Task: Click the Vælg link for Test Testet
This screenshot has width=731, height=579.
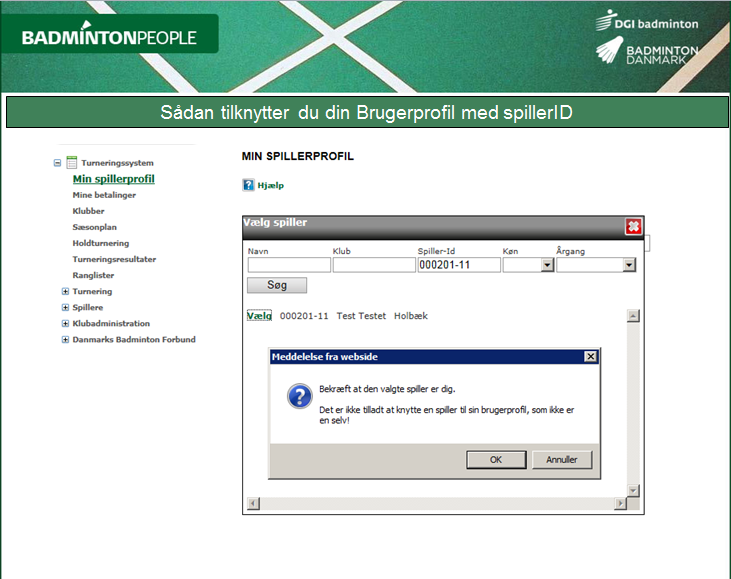Action: pyautogui.click(x=259, y=316)
